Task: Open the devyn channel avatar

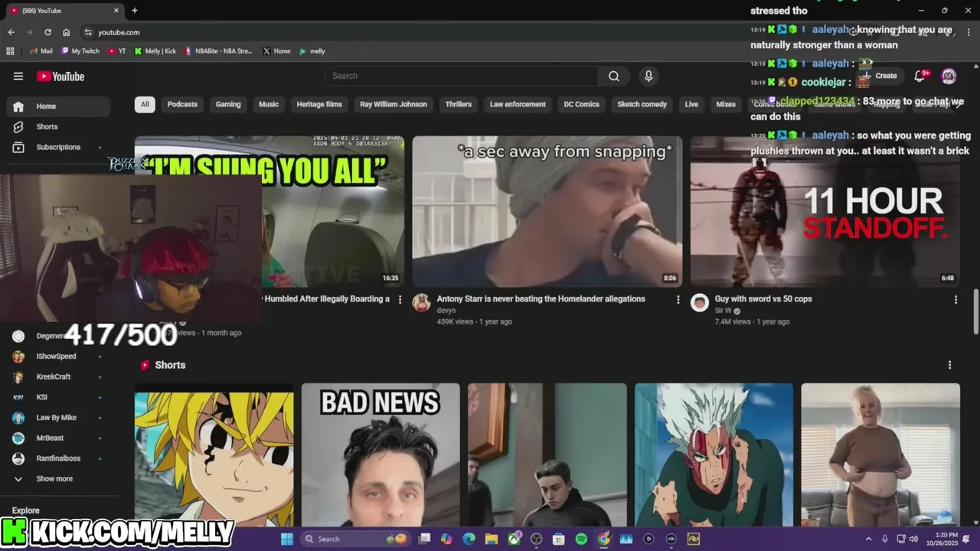Action: click(422, 302)
